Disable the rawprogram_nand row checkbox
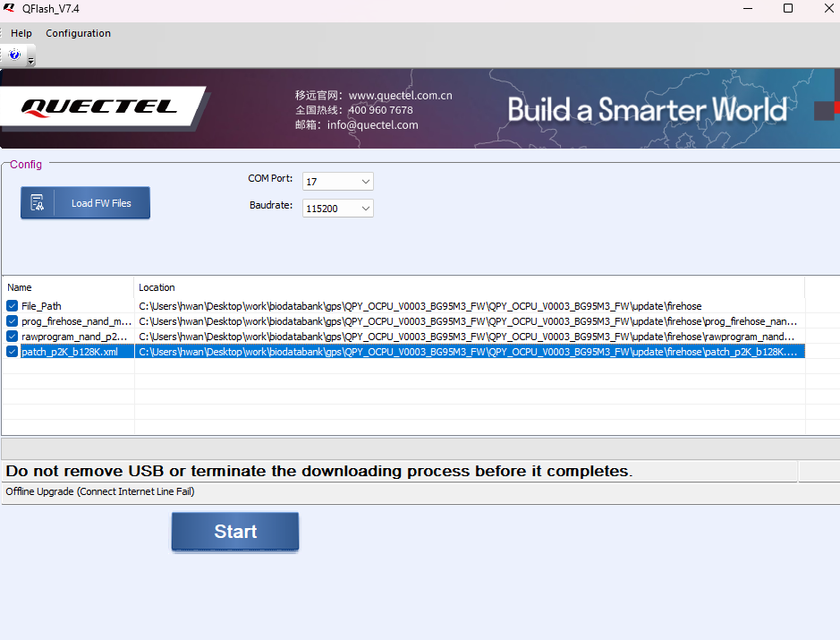The image size is (840, 640). coord(13,337)
